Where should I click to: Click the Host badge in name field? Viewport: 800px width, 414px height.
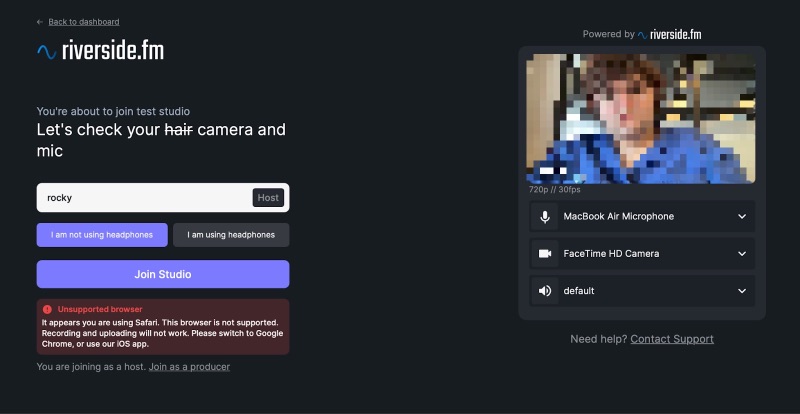click(x=268, y=198)
